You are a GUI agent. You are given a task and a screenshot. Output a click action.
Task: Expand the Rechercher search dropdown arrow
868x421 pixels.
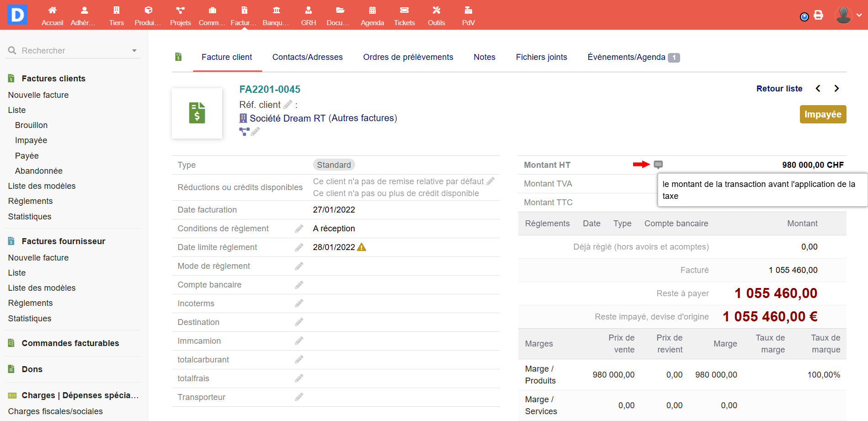pos(134,51)
